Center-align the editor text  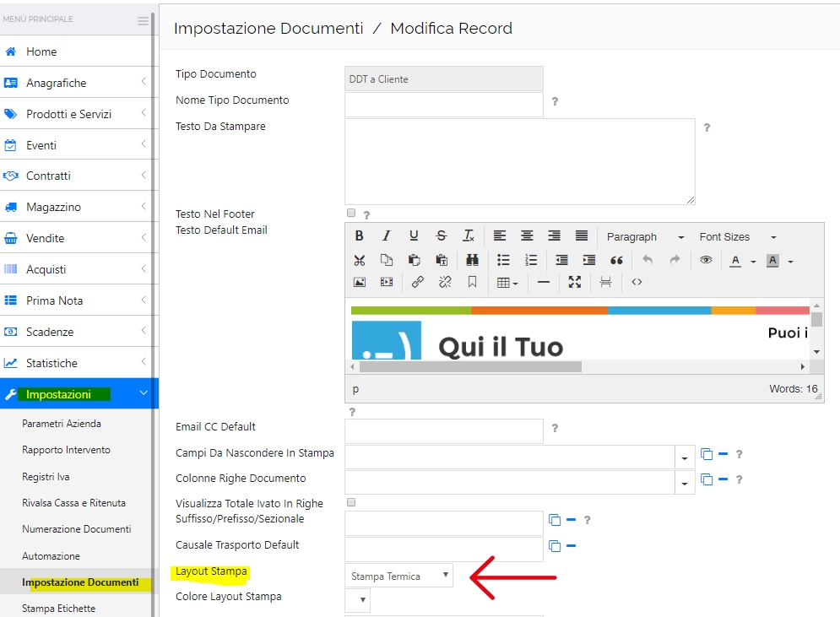click(x=527, y=235)
